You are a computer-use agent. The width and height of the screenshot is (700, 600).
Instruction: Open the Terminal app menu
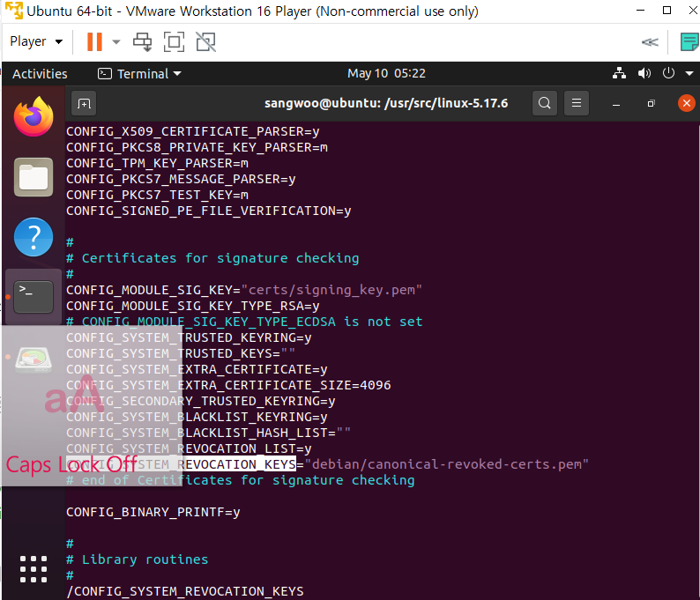click(139, 74)
